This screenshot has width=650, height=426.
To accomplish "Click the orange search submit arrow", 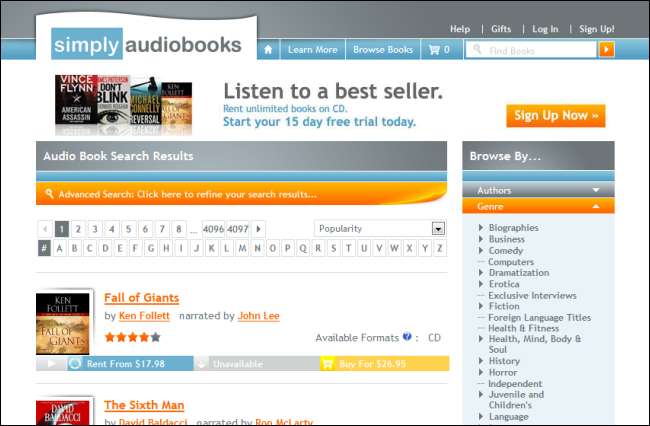I will 606,50.
